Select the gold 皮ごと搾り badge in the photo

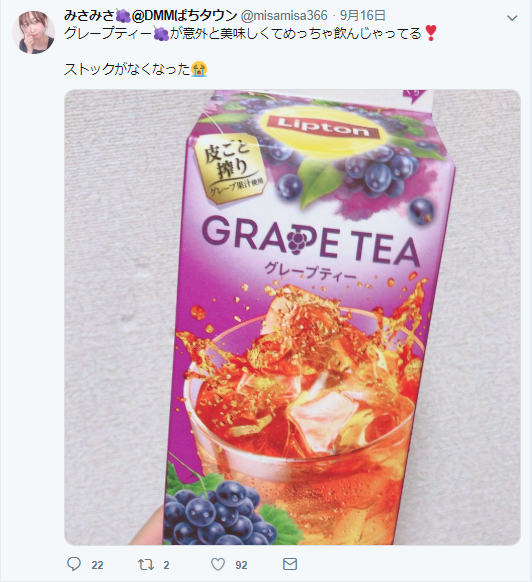(x=232, y=169)
